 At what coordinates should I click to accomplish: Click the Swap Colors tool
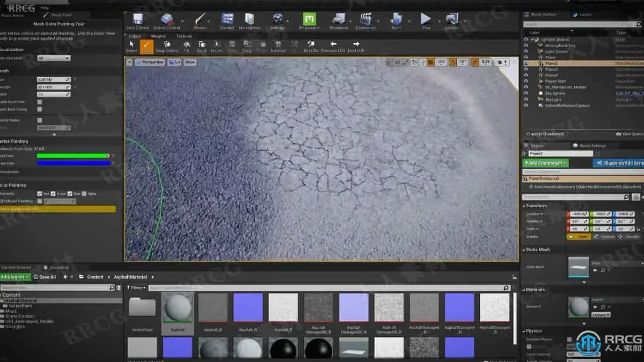click(x=167, y=47)
